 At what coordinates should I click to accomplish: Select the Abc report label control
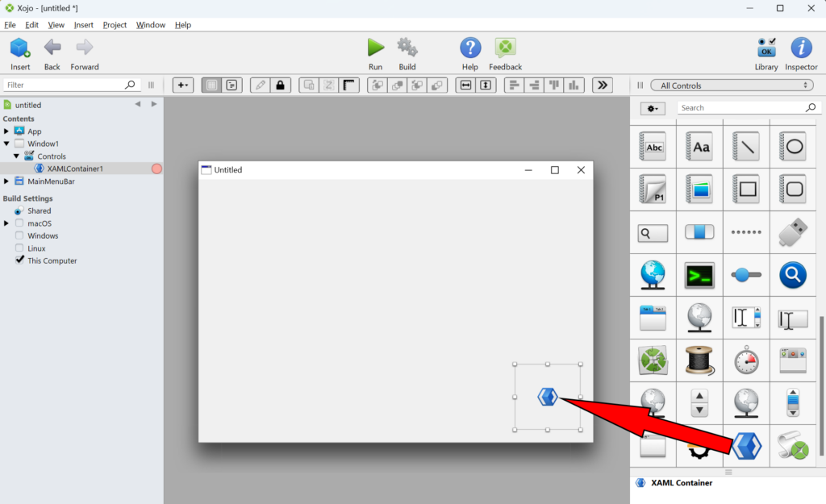click(653, 147)
